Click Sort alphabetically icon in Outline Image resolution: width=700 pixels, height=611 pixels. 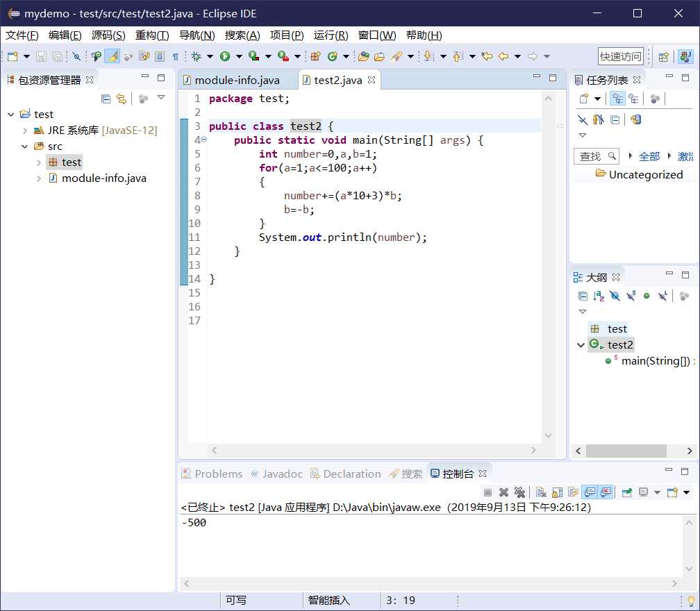tap(599, 296)
